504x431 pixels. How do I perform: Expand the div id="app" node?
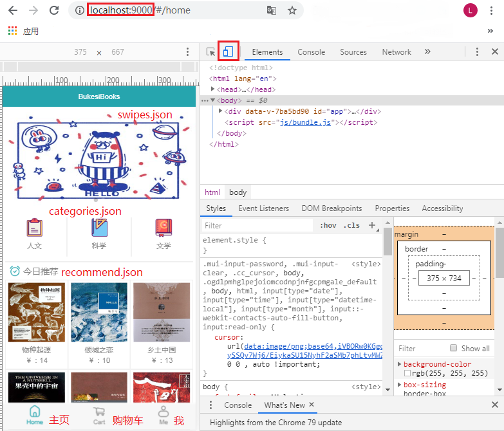[220, 111]
